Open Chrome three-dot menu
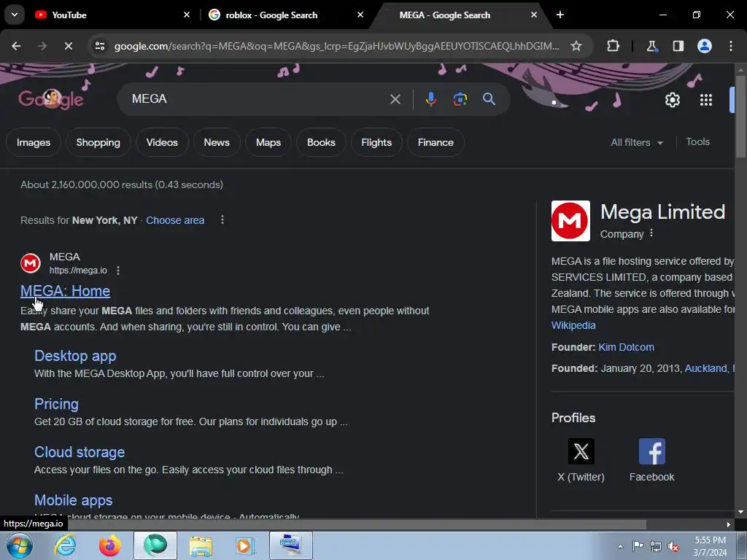The width and height of the screenshot is (747, 560). pos(731,46)
